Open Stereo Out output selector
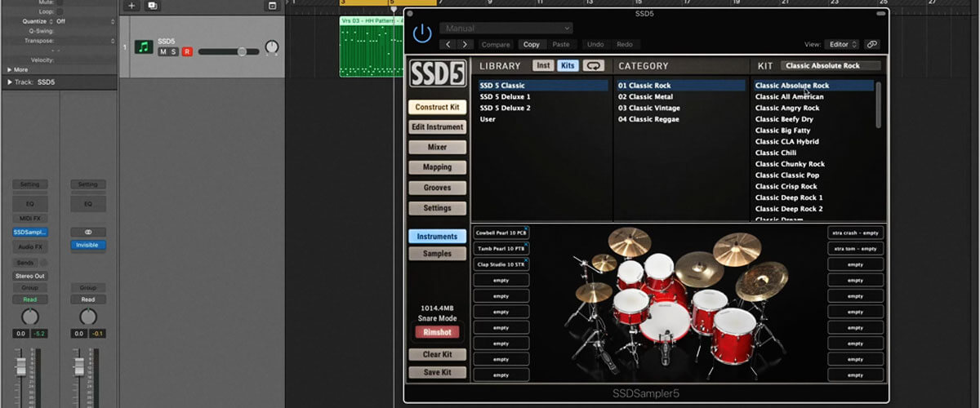980x408 pixels. coord(29,276)
